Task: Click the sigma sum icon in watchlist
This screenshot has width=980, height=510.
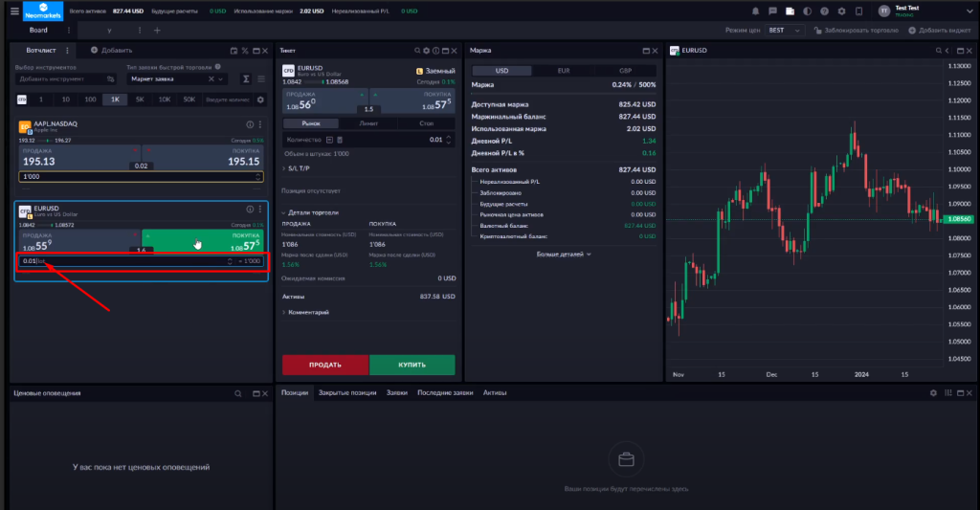Action: tap(246, 78)
